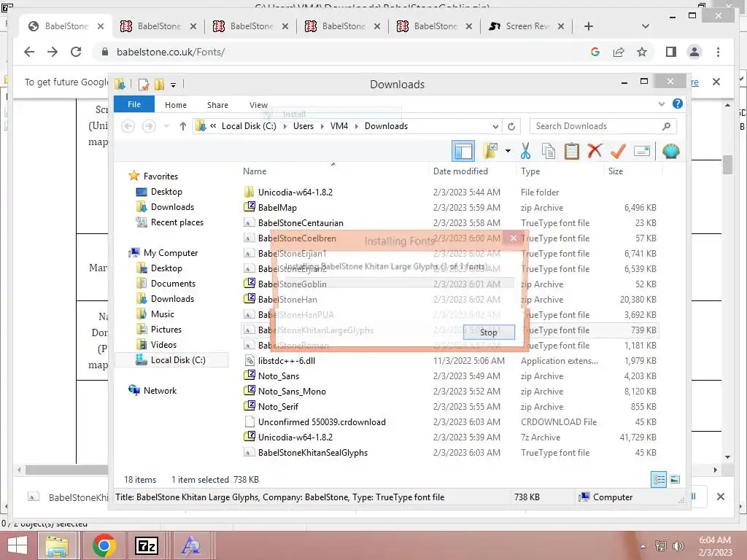Viewport: 747px width, 560px height.
Task: Select Documents in navigation pane
Action: tap(173, 284)
